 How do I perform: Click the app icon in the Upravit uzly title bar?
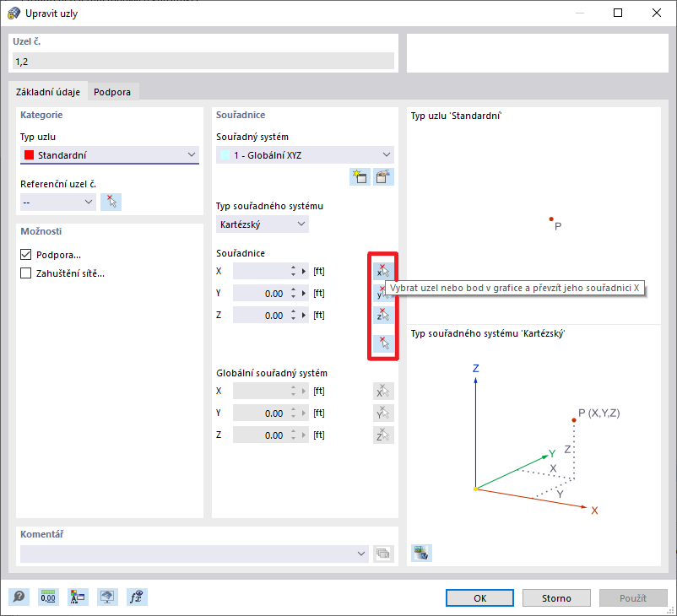[x=14, y=13]
